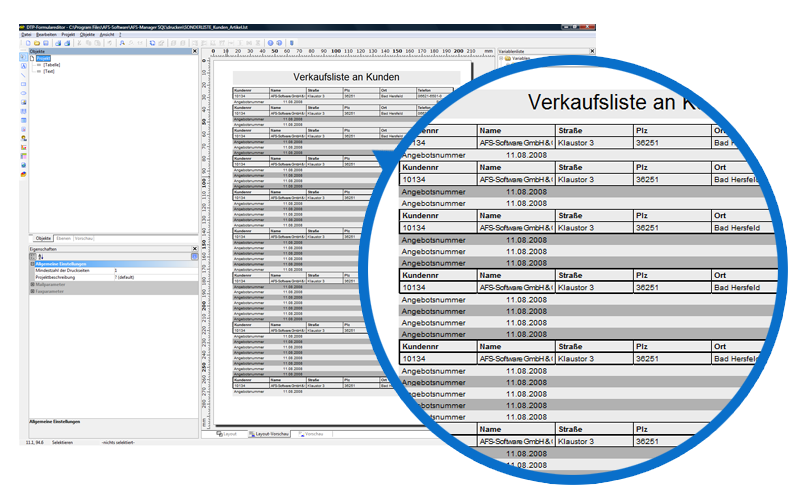Expand the Mailparameter property group
Image resolution: width=809 pixels, height=488 pixels.
coord(33,284)
